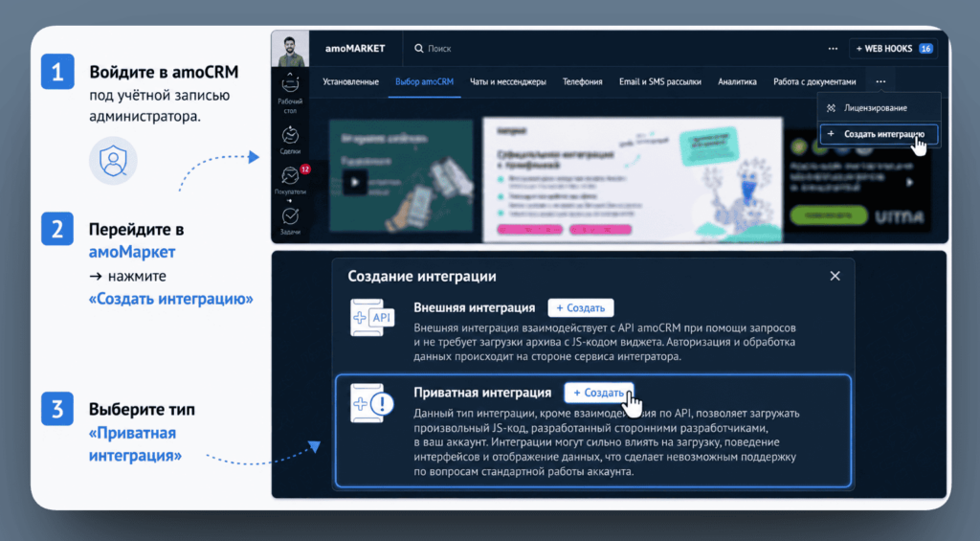Click the user avatar photo
The height and width of the screenshot is (541, 980).
[x=290, y=49]
